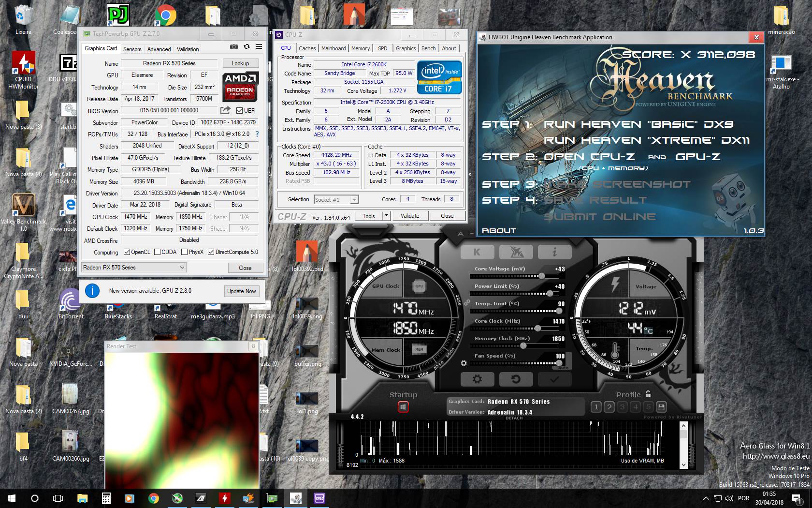Image resolution: width=812 pixels, height=508 pixels.
Task: Open the SPD tab in CPU-Z
Action: coord(382,48)
